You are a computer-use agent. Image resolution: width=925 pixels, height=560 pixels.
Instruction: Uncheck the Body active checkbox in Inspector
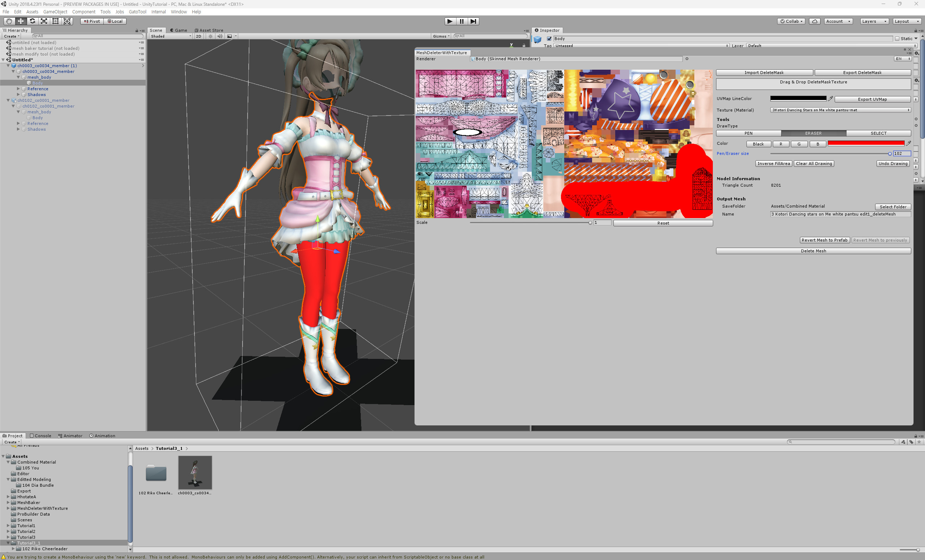click(549, 38)
